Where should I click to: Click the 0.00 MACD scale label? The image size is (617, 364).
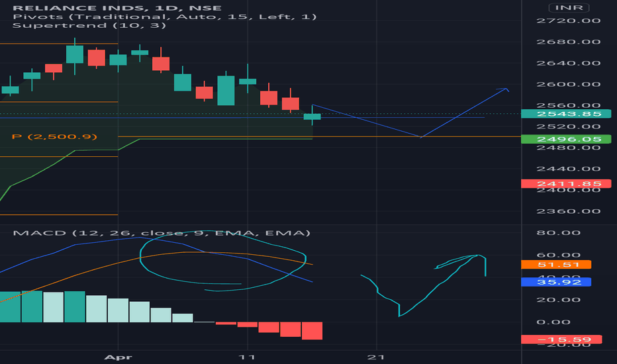click(553, 322)
